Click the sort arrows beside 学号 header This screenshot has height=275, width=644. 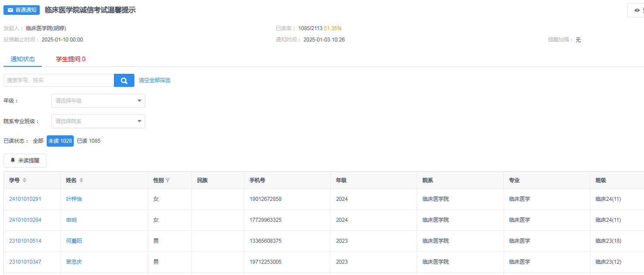(x=24, y=180)
